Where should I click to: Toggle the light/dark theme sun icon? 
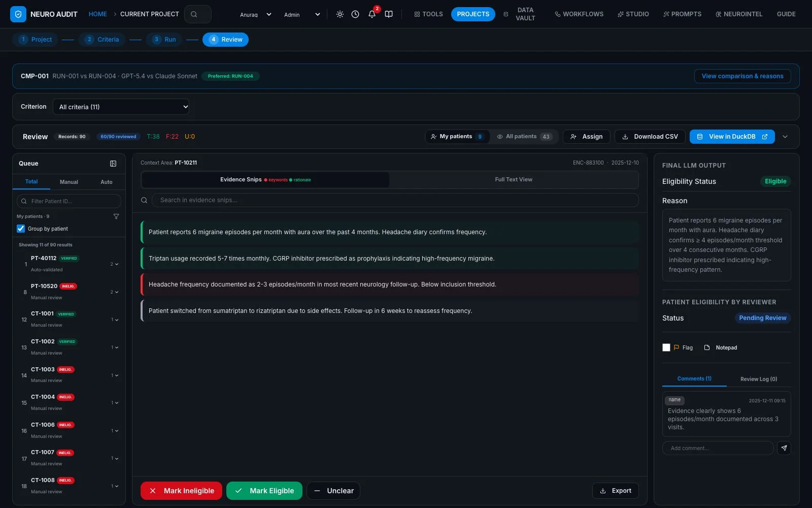(340, 14)
